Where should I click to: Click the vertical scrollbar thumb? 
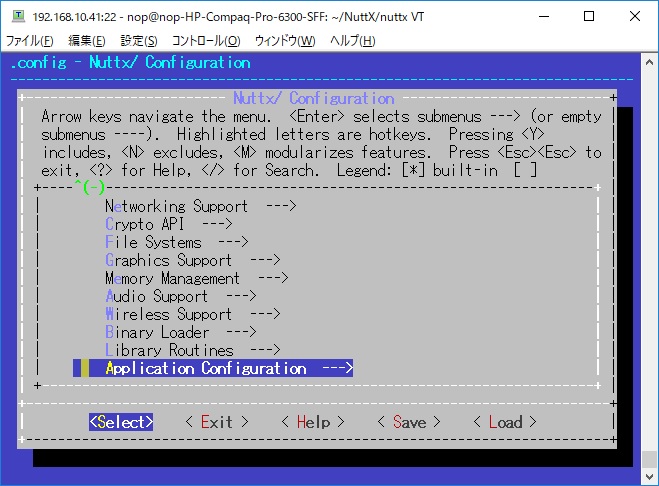tap(649, 459)
